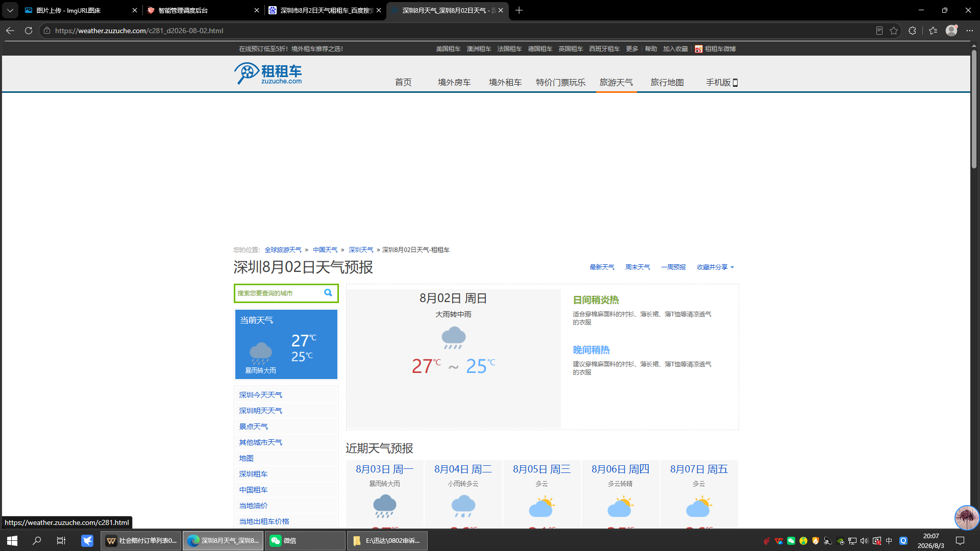Open 深圳今天天气 sidebar link
This screenshot has height=551, width=980.
[x=260, y=395]
